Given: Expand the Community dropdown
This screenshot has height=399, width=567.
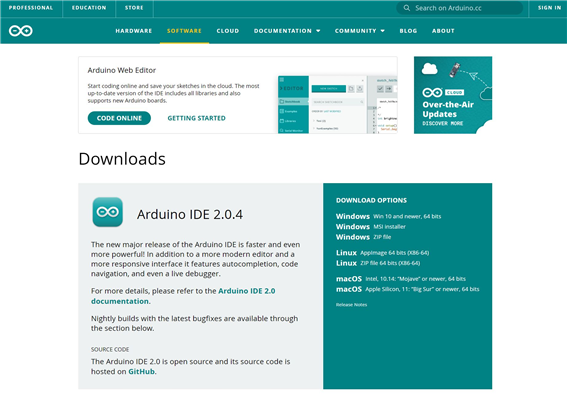Looking at the screenshot, I should (x=359, y=31).
